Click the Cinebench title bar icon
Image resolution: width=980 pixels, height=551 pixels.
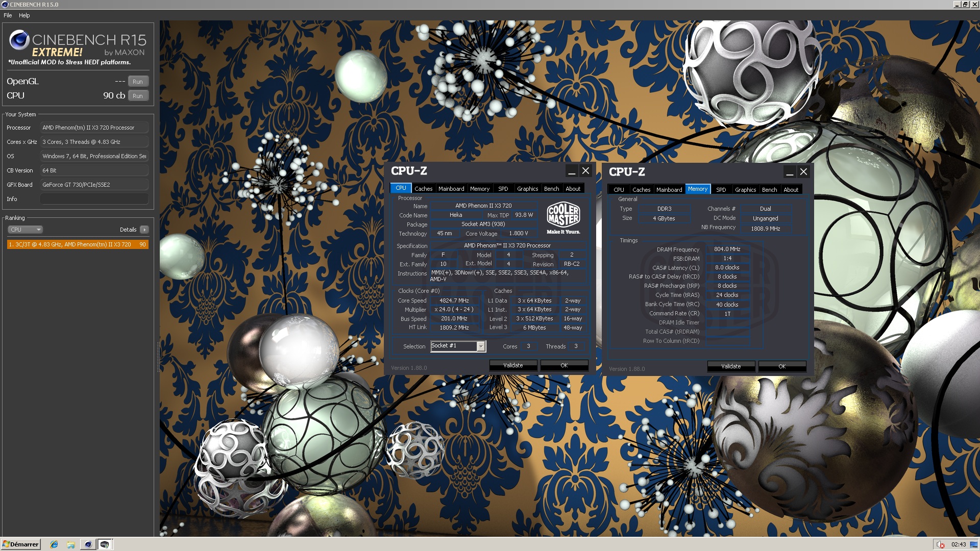click(5, 4)
